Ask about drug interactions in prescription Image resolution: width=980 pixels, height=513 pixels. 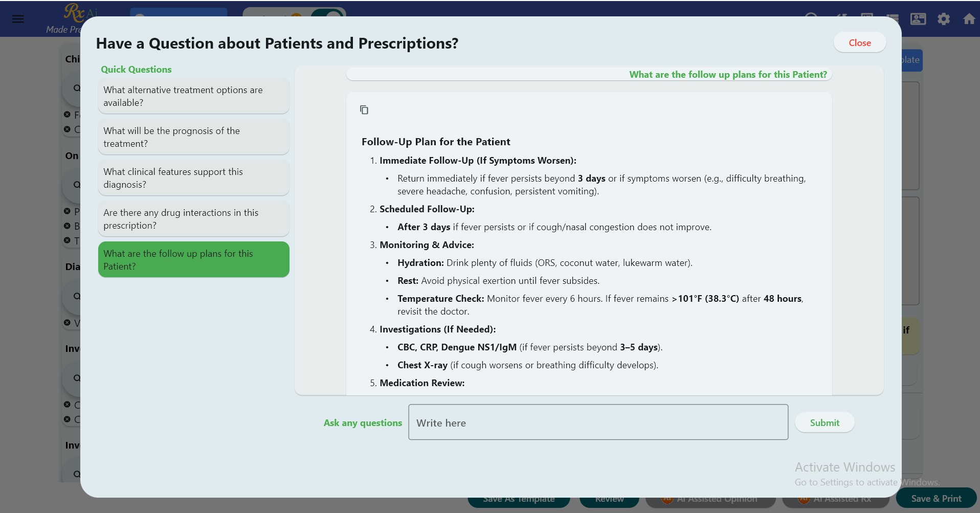[x=193, y=219]
